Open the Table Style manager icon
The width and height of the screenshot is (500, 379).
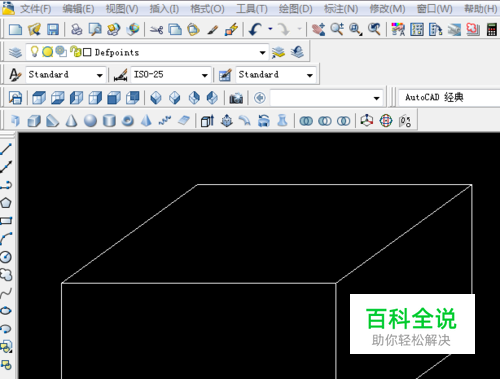pyautogui.click(x=225, y=75)
